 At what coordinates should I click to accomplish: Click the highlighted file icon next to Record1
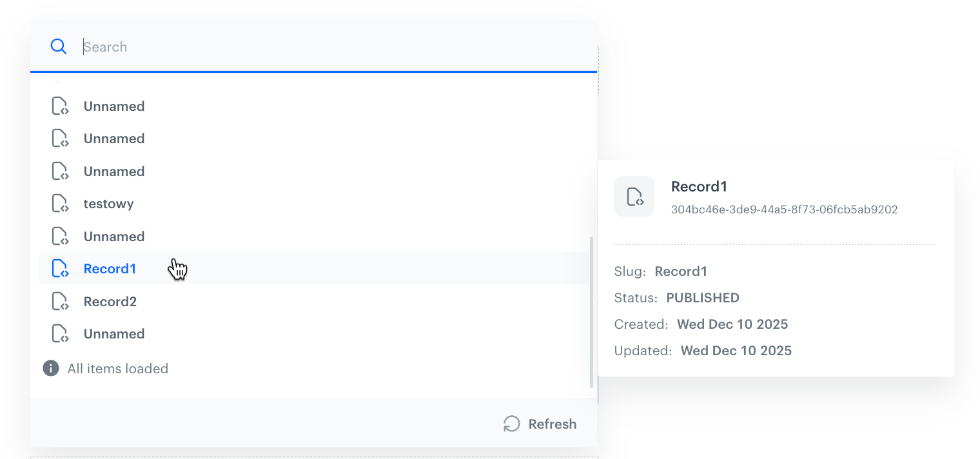click(60, 268)
